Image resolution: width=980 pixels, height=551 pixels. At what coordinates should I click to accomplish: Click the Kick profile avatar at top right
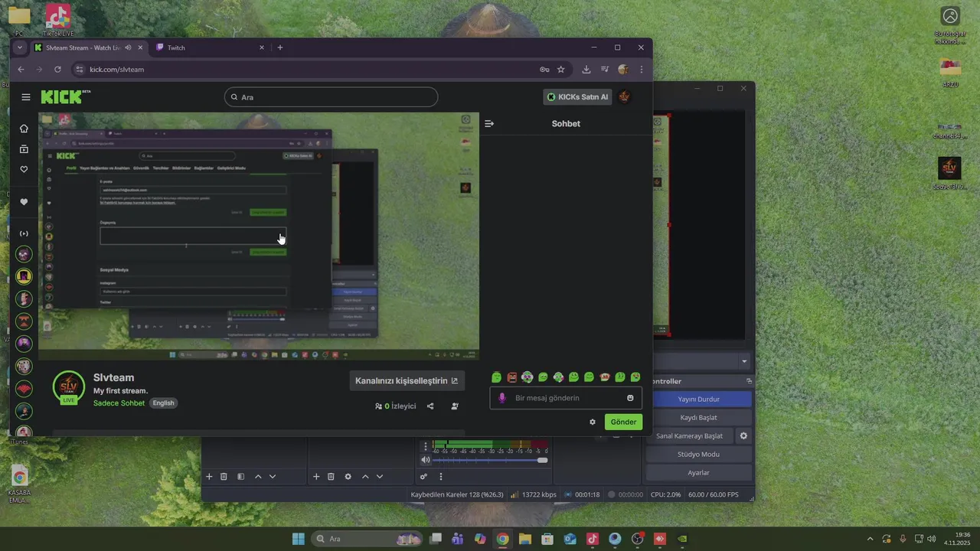(624, 97)
